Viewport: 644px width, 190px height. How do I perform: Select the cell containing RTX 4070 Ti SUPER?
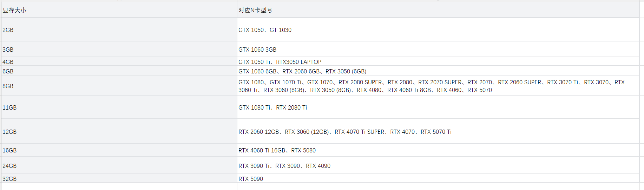438,131
